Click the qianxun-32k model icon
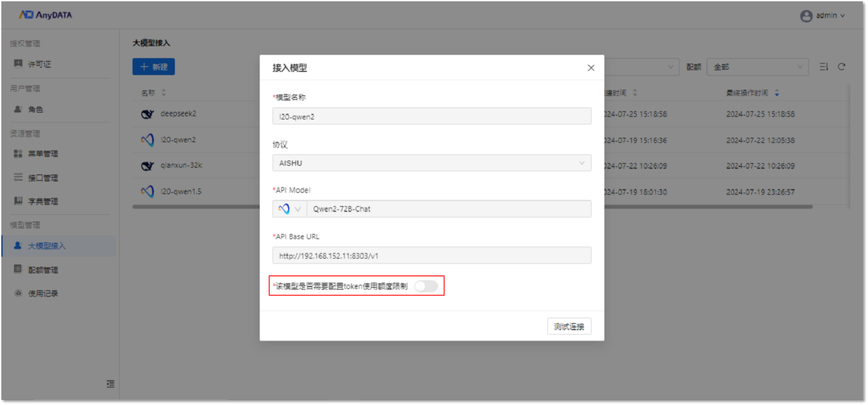Screen dimensions: 868x405 pos(147,166)
